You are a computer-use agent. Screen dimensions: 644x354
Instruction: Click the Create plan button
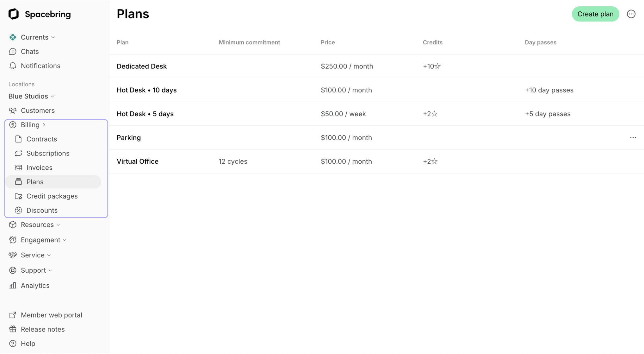pos(595,14)
